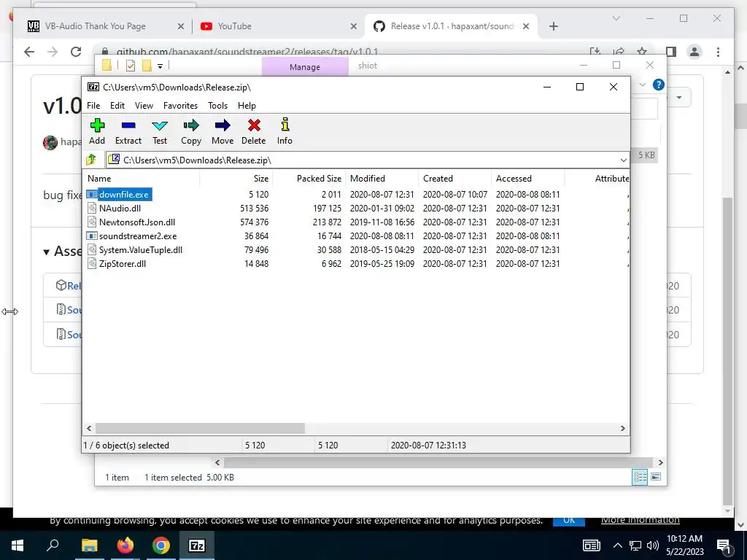Collapse the Assets section triangle
The height and width of the screenshot is (560, 747).
tap(46, 252)
